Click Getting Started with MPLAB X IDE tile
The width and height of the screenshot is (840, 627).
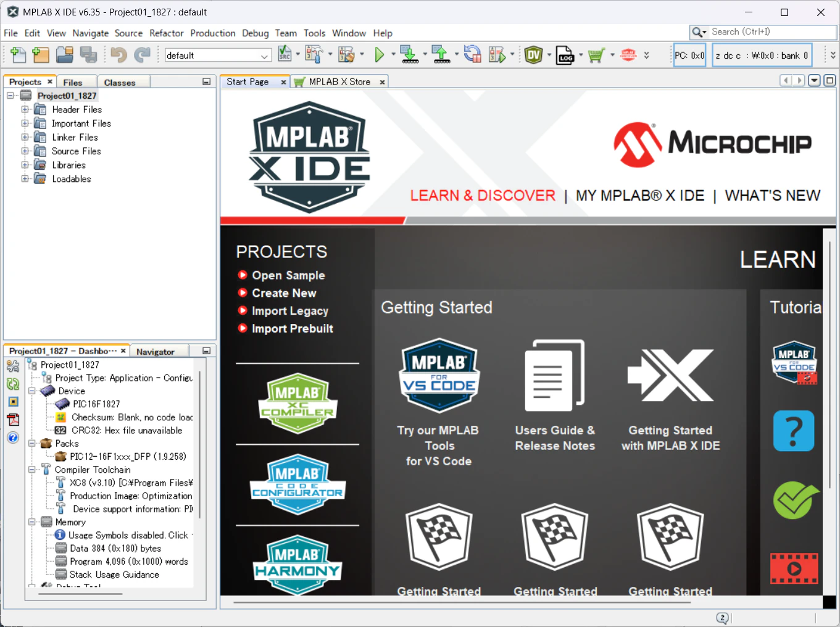pos(671,400)
